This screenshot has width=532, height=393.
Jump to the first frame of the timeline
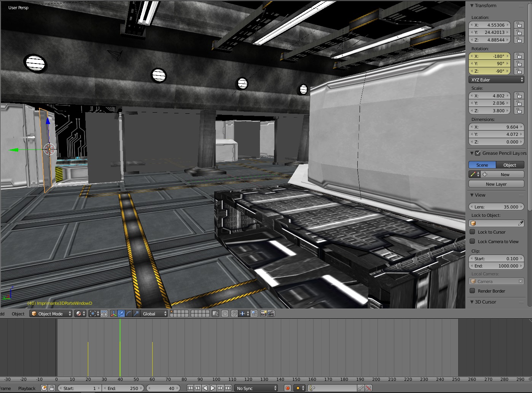tap(190, 388)
